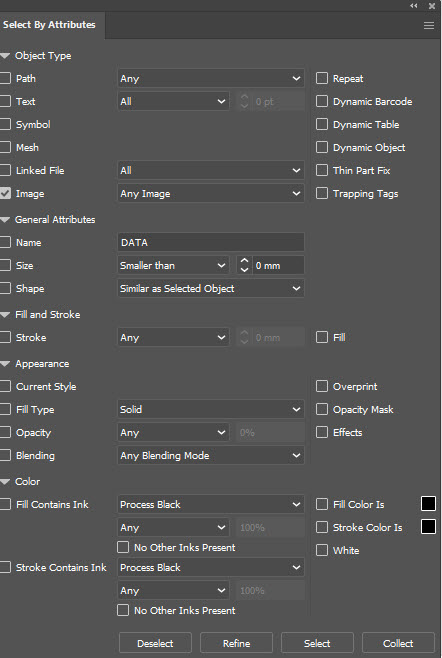This screenshot has width=442, height=658.
Task: Open the panel hamburger menu
Action: pyautogui.click(x=429, y=26)
